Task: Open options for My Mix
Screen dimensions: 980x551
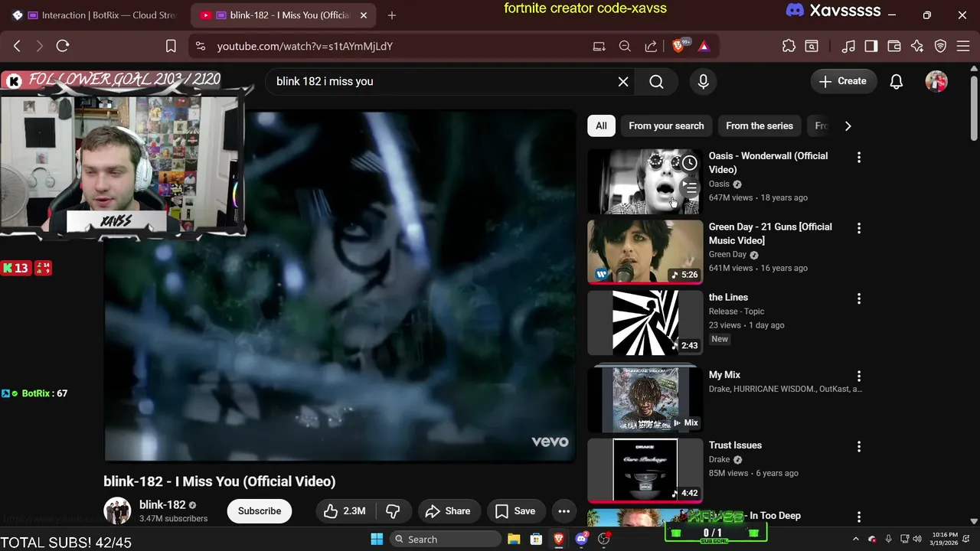Action: point(859,376)
